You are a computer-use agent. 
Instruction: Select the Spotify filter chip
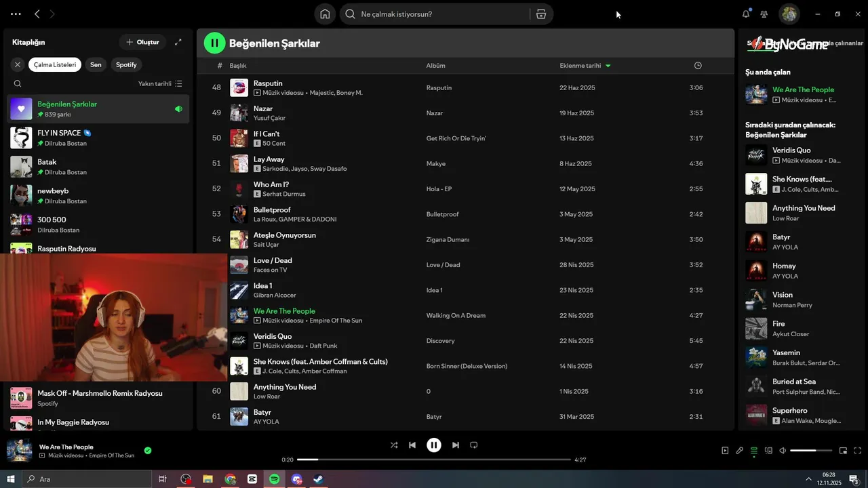[x=126, y=65]
